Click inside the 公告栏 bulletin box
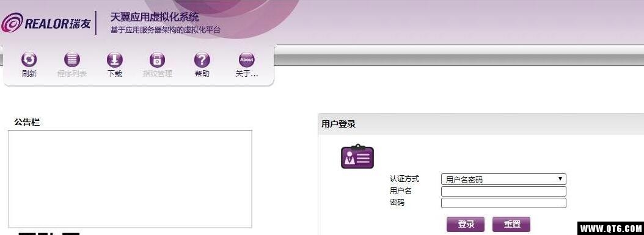644x235 pixels. click(130, 179)
